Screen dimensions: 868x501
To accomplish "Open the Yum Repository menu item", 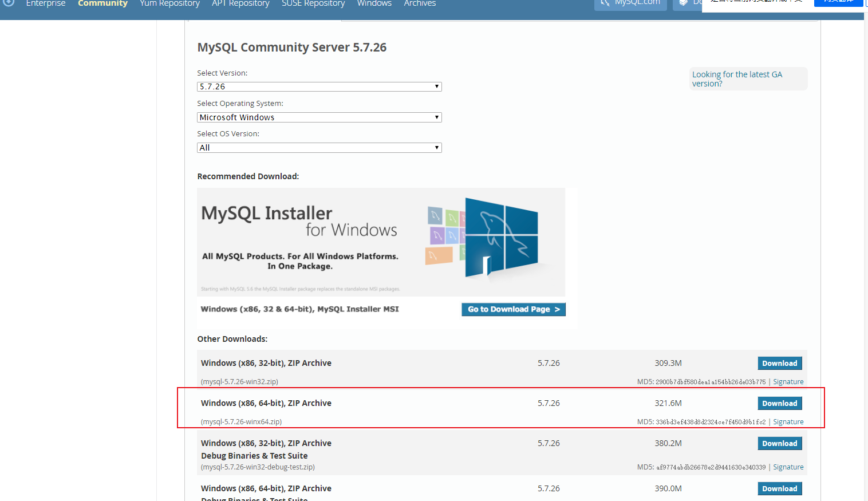I will click(x=169, y=4).
